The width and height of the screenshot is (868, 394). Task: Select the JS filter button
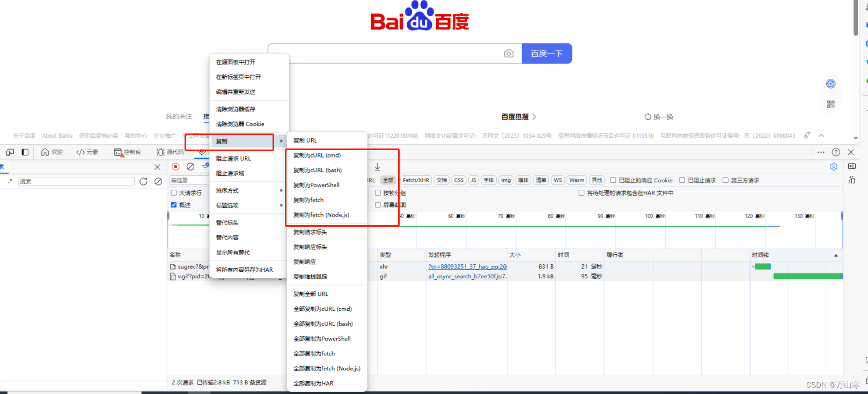(473, 180)
